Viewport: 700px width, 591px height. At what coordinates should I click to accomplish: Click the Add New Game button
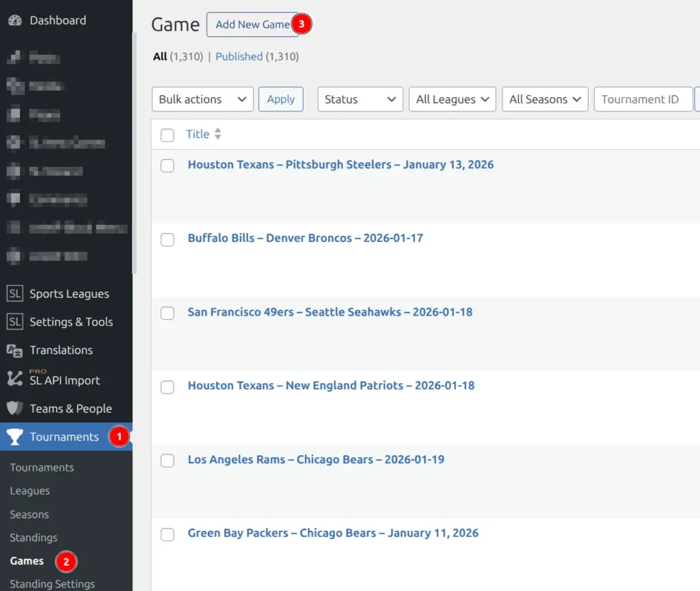pyautogui.click(x=253, y=25)
